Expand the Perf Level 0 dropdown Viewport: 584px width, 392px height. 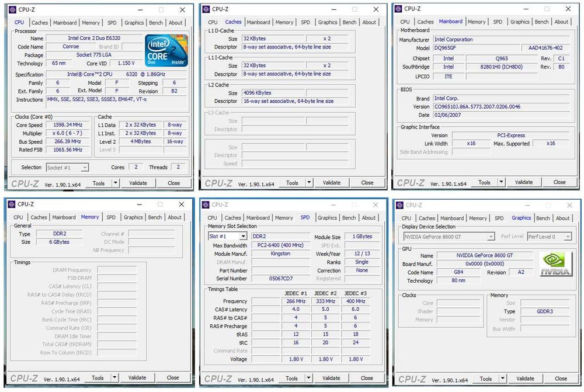click(568, 237)
